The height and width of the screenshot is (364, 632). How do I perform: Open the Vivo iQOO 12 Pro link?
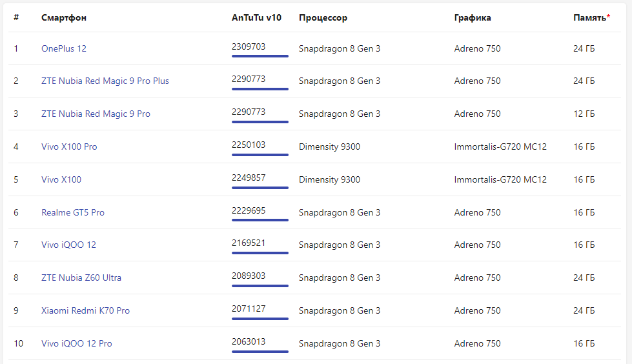[77, 343]
